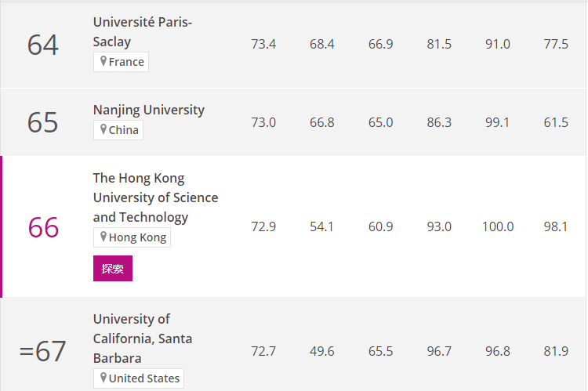Click rank number 65
588x391 pixels.
click(x=43, y=122)
